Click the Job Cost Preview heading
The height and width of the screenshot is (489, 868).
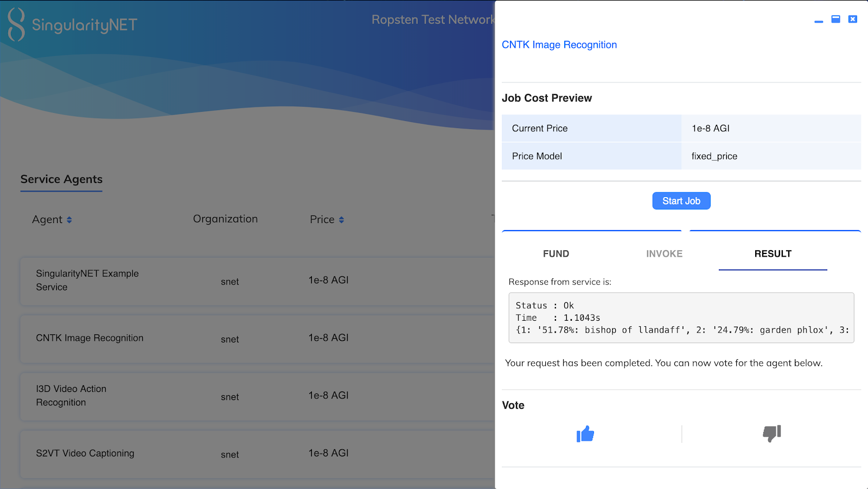(547, 98)
